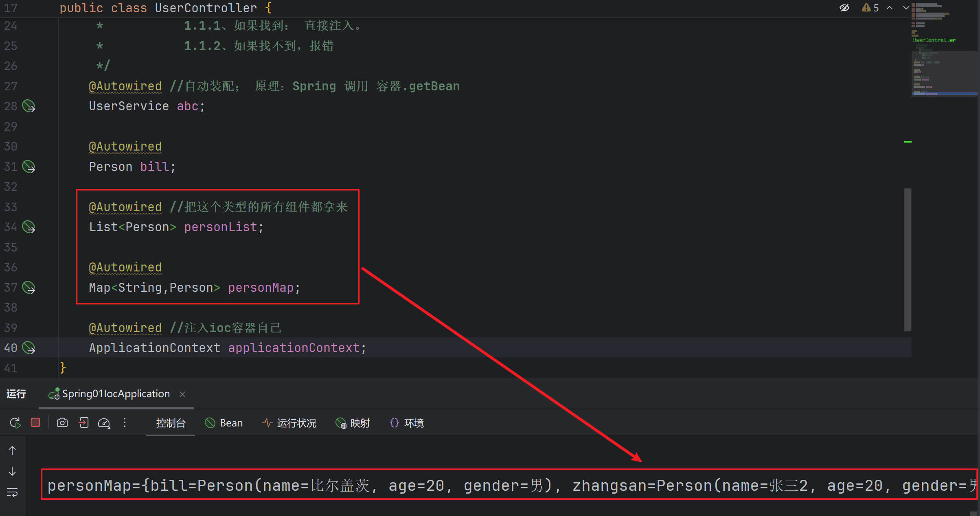Go to previous highlighted problem chevron
The width and height of the screenshot is (980, 516).
(890, 8)
